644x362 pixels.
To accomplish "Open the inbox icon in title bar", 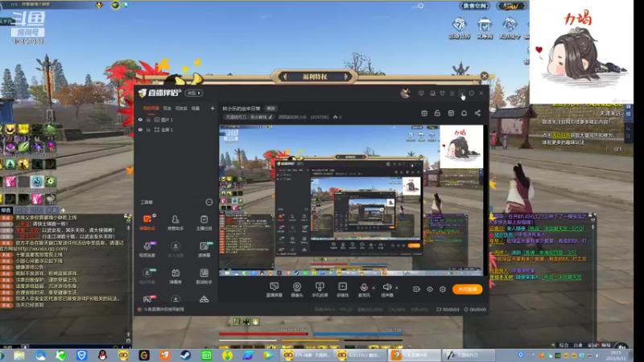I will click(432, 93).
